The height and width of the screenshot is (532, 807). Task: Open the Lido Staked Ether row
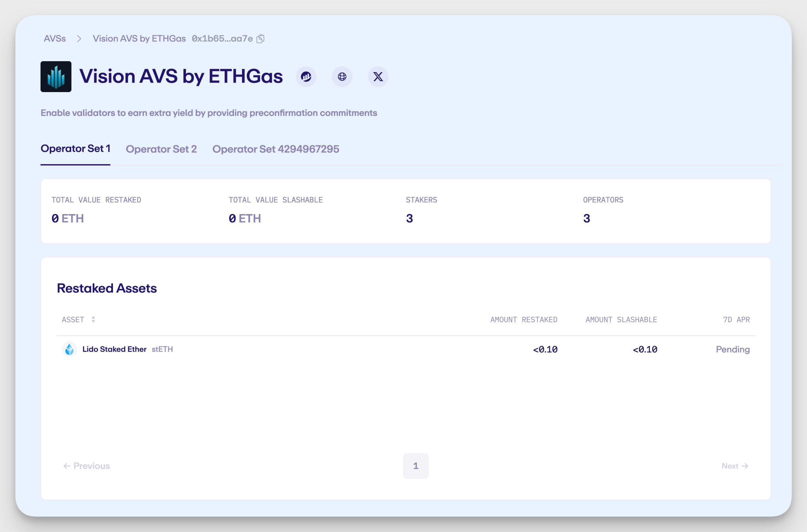tap(406, 349)
